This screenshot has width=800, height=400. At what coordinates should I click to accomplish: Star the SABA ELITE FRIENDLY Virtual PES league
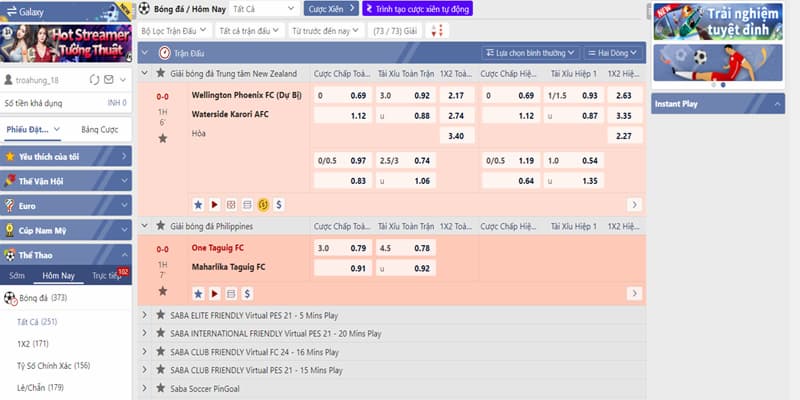click(x=161, y=315)
